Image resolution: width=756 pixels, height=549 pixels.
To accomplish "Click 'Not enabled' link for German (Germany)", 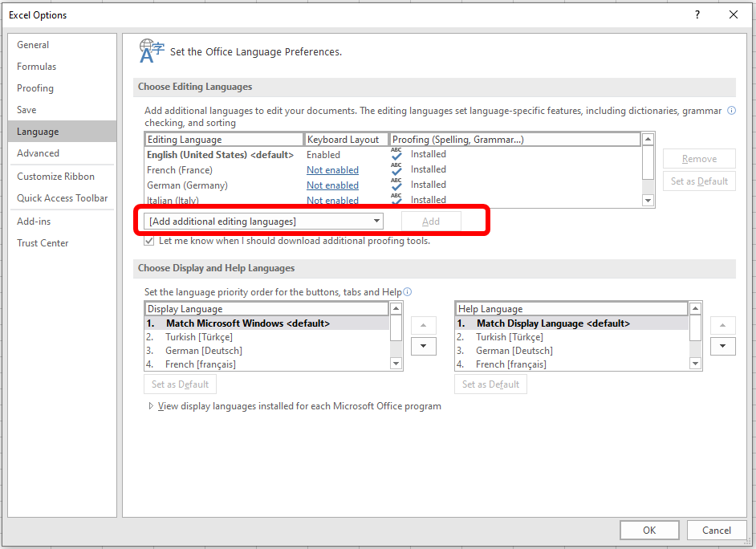I will click(333, 185).
